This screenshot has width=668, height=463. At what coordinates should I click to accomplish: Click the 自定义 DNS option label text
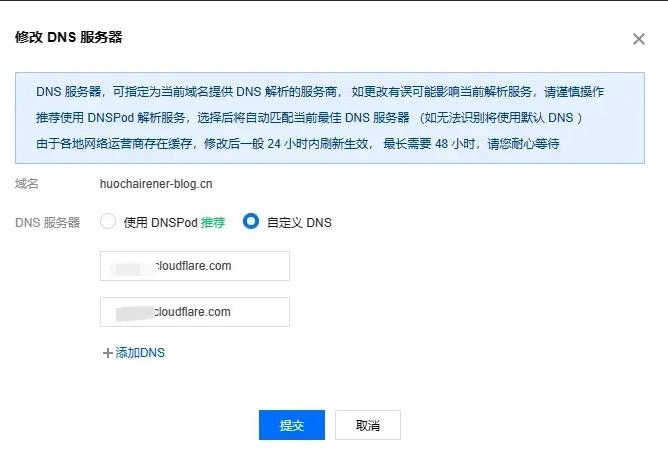299,223
